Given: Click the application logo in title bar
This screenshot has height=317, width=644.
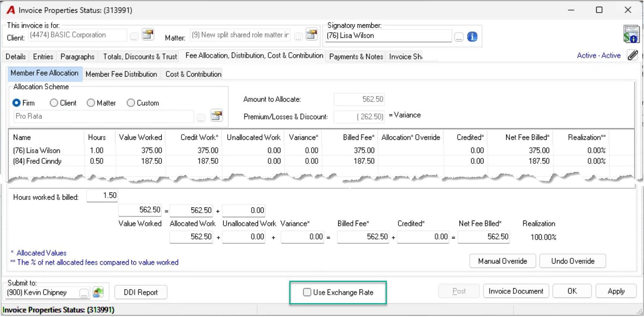Looking at the screenshot, I should (11, 10).
